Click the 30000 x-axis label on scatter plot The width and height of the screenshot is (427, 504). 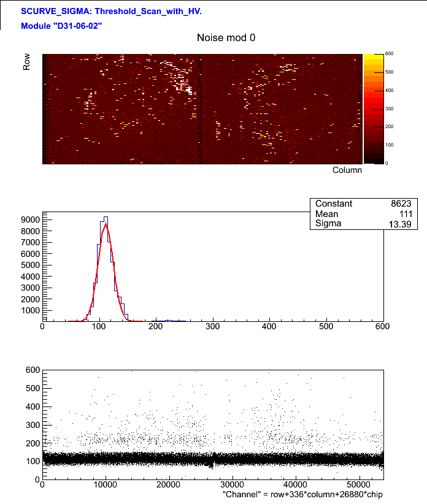coord(232,484)
